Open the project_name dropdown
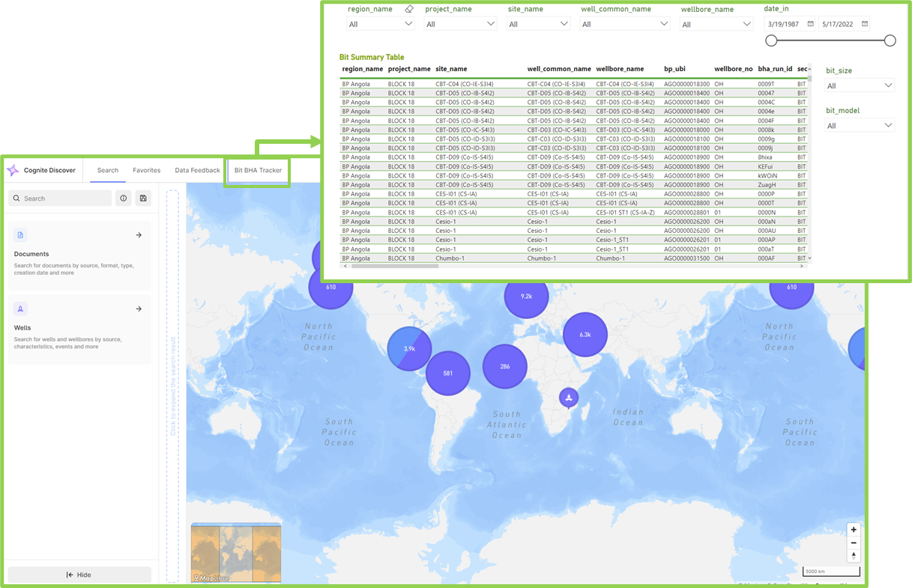Image resolution: width=912 pixels, height=588 pixels. point(460,24)
